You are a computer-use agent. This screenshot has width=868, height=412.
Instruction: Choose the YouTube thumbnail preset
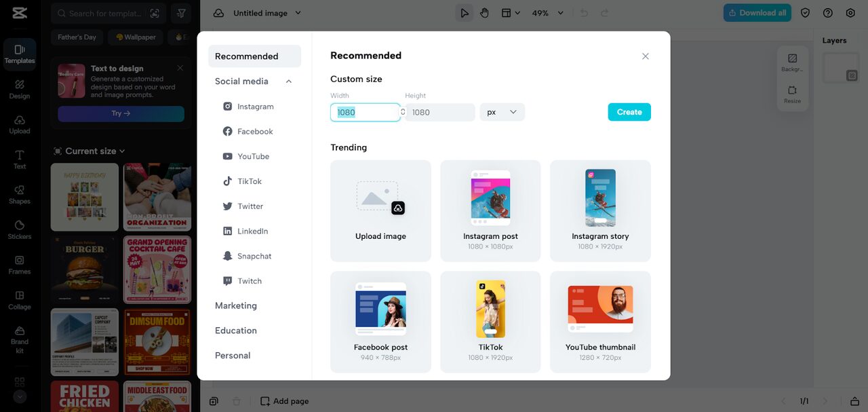[x=600, y=322]
